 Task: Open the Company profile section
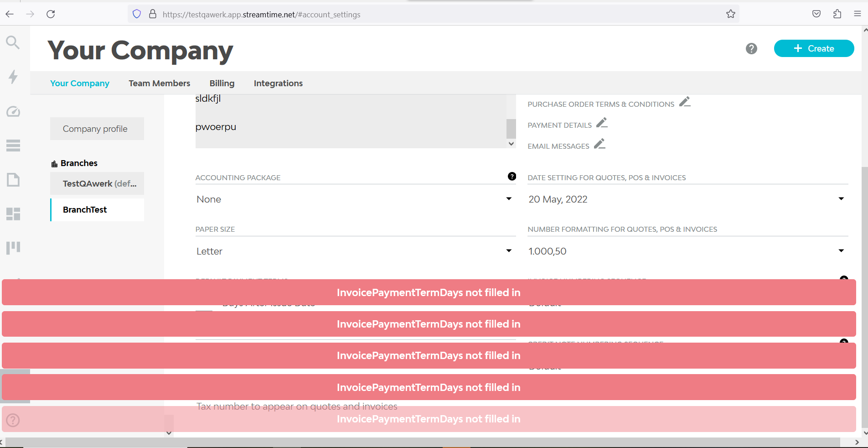click(97, 129)
